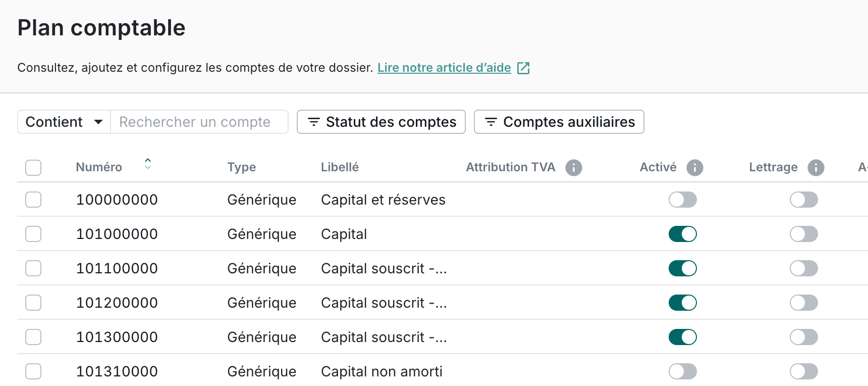Enable the Activé toggle for account 100000000
The width and height of the screenshot is (868, 386).
coord(682,200)
